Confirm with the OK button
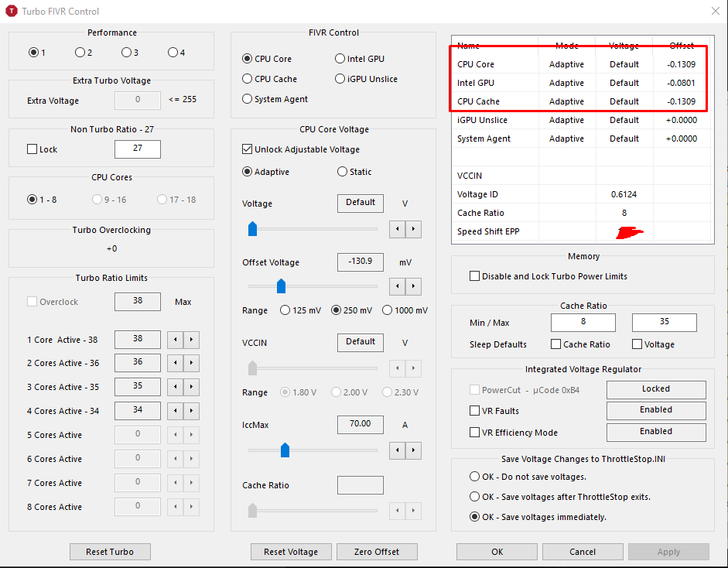 pyautogui.click(x=497, y=552)
